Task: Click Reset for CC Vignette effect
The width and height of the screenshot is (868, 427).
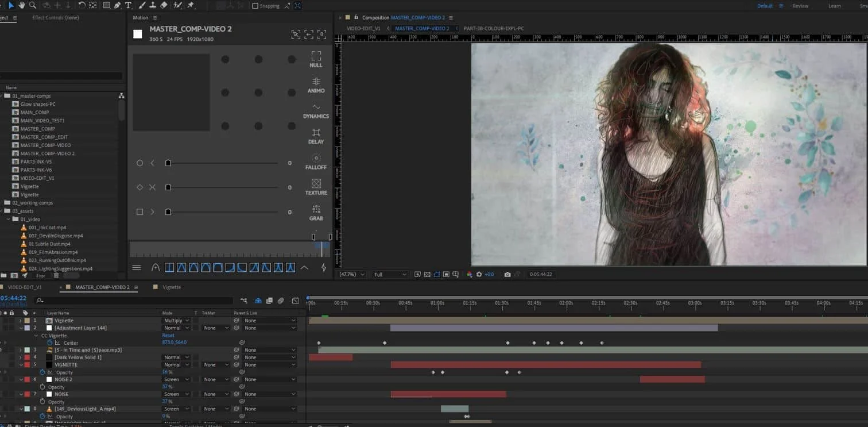Action: pos(168,336)
